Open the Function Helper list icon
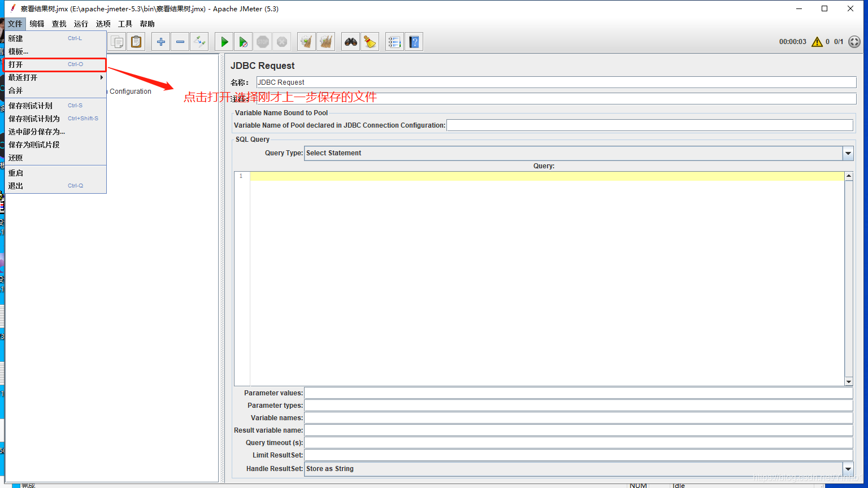Viewport: 868px width, 488px height. pyautogui.click(x=394, y=42)
